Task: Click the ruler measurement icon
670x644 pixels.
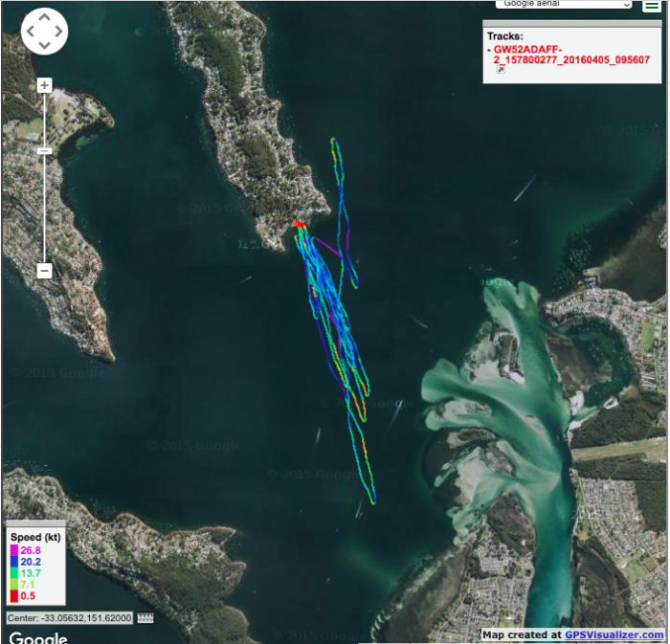Action: coord(145,618)
